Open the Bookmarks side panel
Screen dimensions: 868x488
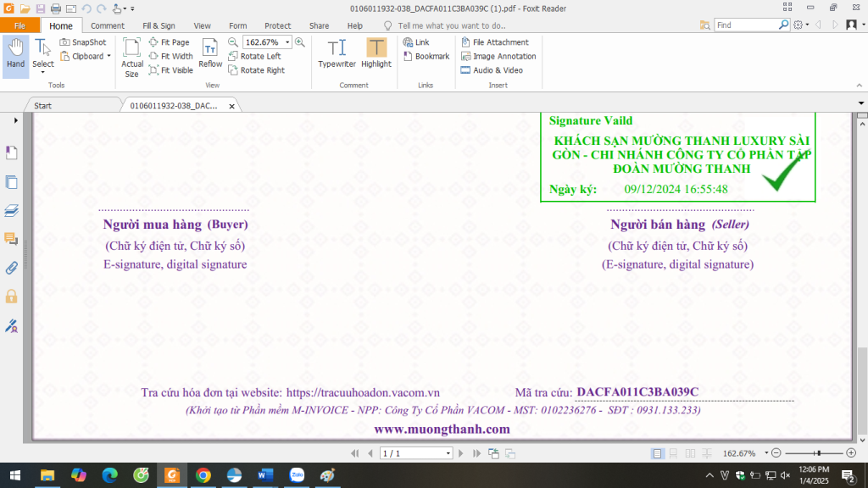12,152
